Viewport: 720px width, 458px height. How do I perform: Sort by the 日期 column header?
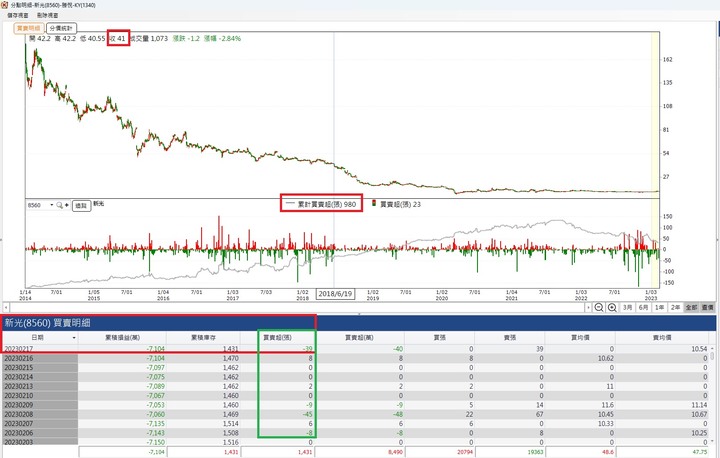pyautogui.click(x=38, y=338)
